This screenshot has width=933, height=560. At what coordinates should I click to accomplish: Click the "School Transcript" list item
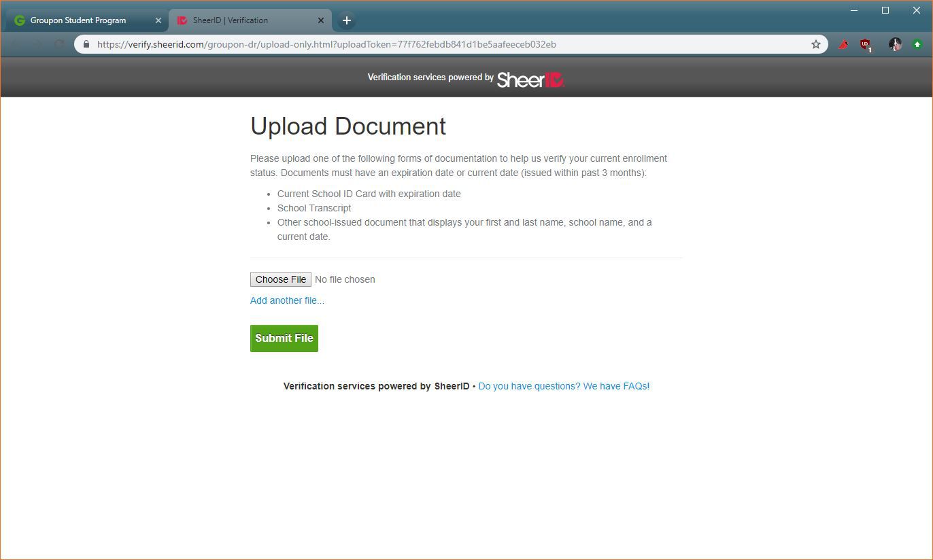pyautogui.click(x=314, y=208)
